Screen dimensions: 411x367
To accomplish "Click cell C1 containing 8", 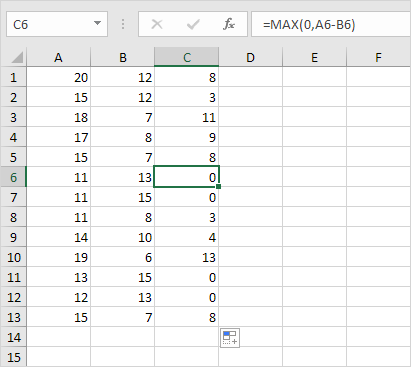I will (186, 77).
